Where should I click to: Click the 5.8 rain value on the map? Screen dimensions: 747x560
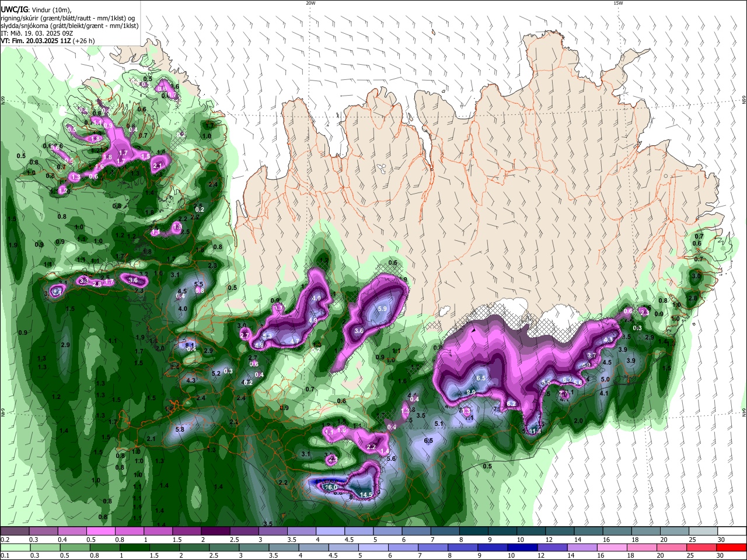click(x=180, y=429)
